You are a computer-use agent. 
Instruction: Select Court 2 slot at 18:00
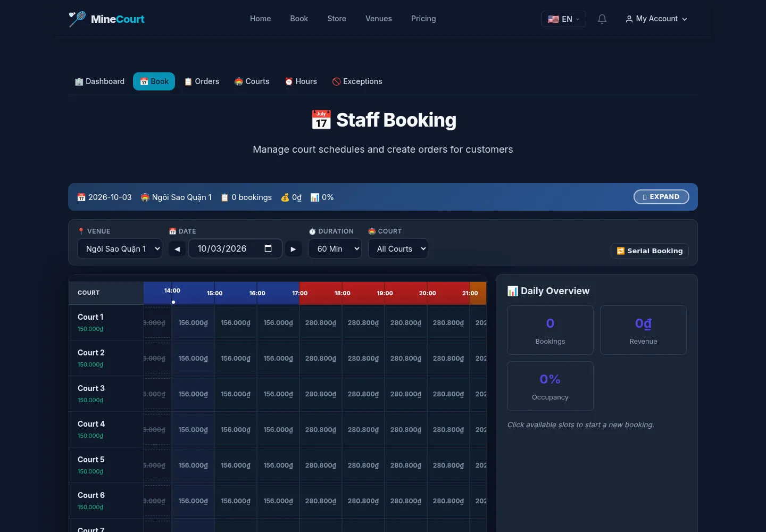[x=363, y=358]
